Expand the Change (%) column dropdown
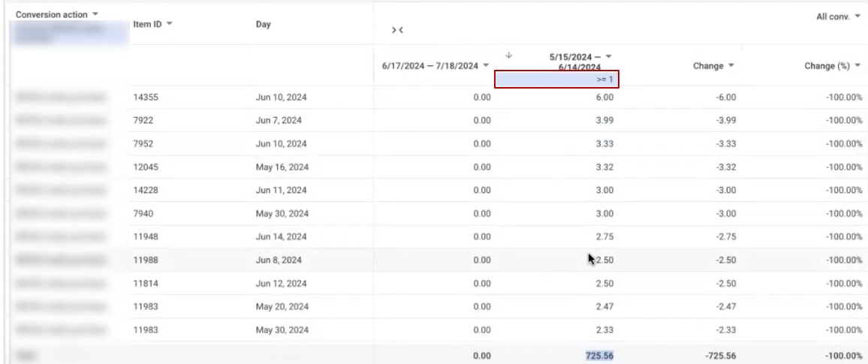Screen dimensions: 868x364 point(857,66)
